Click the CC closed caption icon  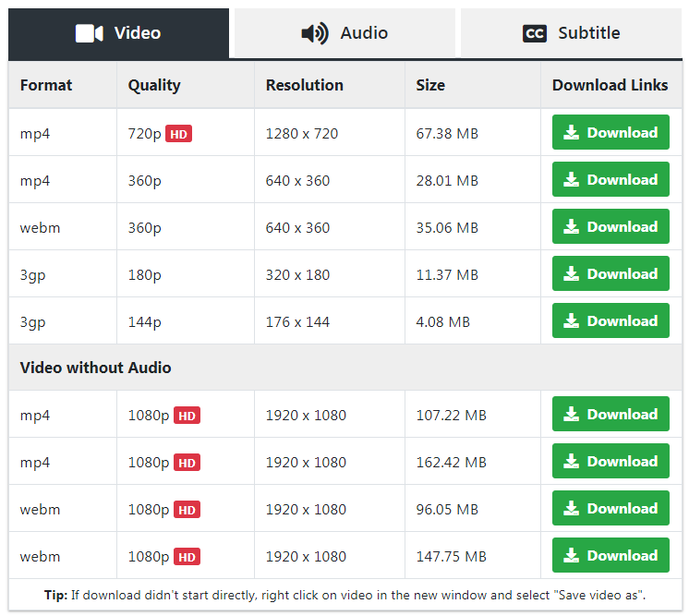[x=535, y=33]
